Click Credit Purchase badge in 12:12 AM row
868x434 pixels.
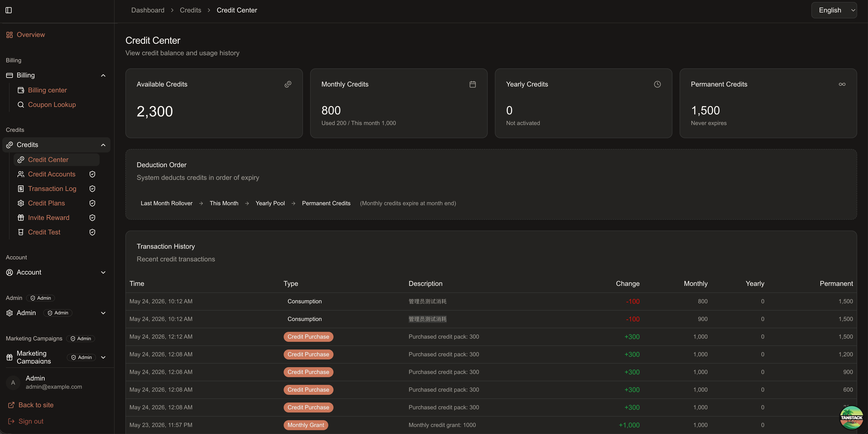coord(308,337)
